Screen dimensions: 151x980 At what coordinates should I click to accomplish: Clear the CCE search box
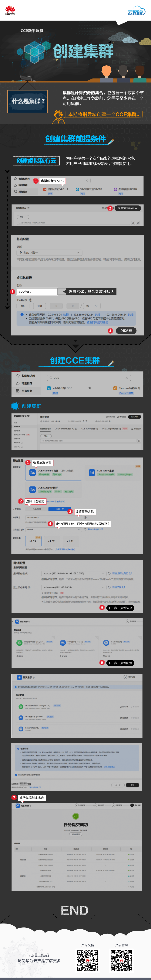127,378
